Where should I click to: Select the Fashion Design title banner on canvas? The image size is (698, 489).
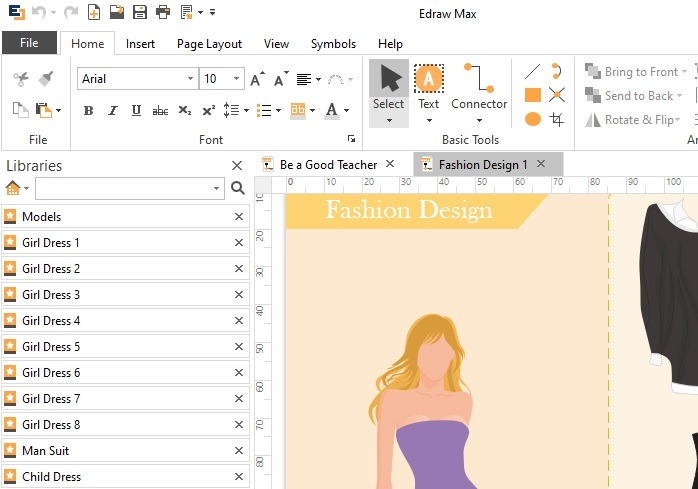(410, 210)
